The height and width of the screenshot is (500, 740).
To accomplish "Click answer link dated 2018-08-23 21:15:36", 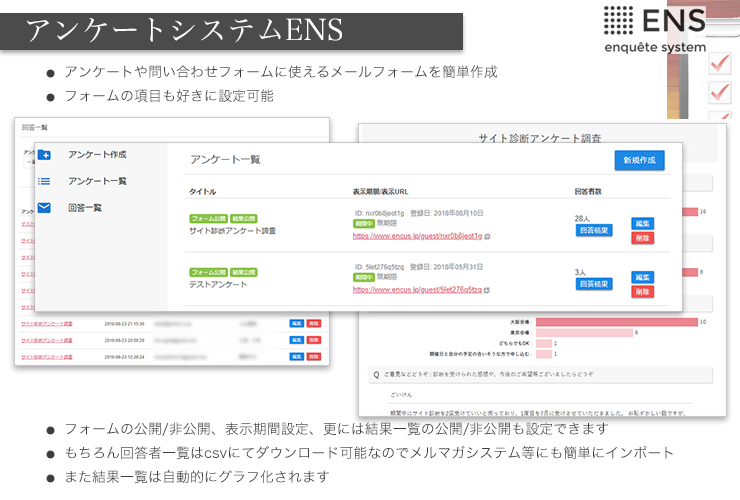I will tap(47, 324).
